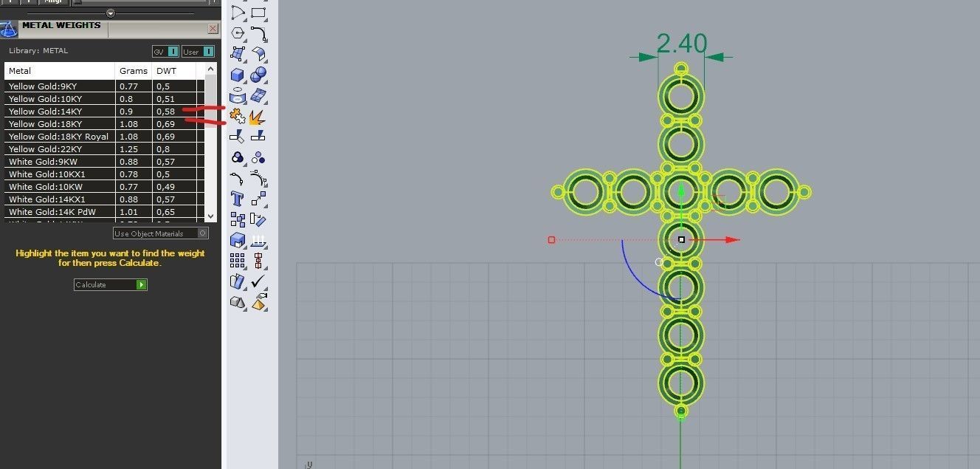The height and width of the screenshot is (469, 980).
Task: Select the Fillet curves tool
Action: coord(258,33)
